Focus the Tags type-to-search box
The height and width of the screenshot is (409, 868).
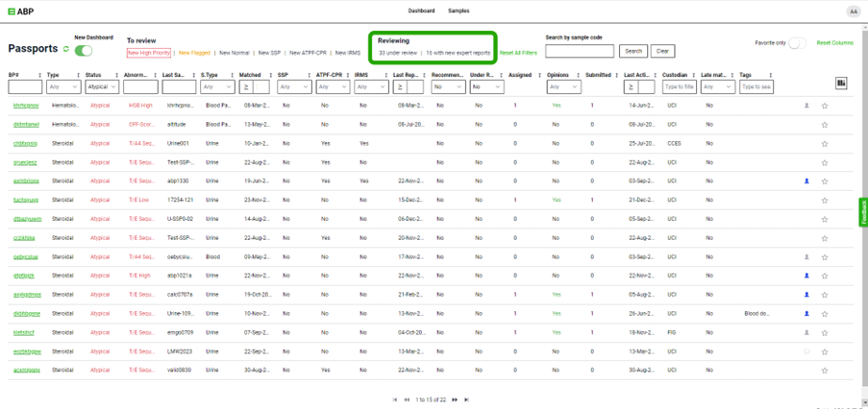pos(756,86)
